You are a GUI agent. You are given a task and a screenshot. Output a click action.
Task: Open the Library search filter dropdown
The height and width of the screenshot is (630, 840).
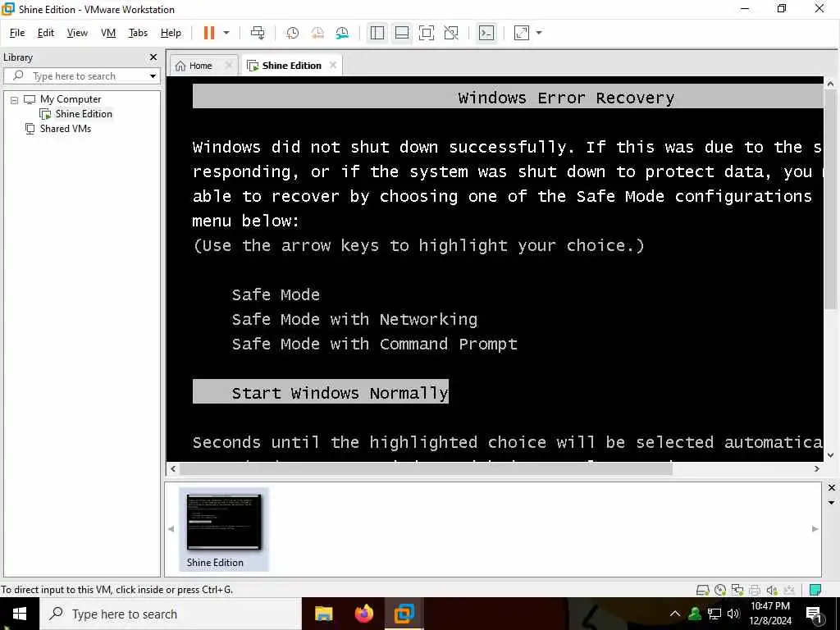(153, 76)
